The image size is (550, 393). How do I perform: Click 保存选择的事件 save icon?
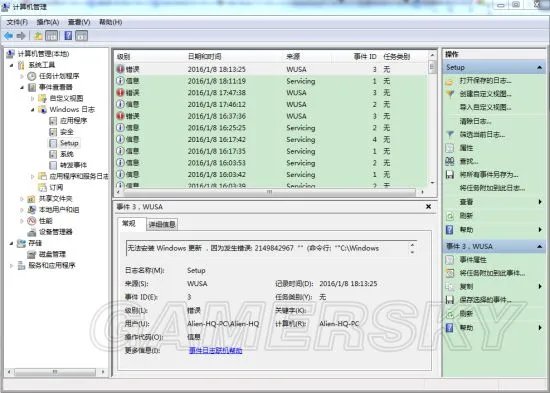(x=450, y=300)
